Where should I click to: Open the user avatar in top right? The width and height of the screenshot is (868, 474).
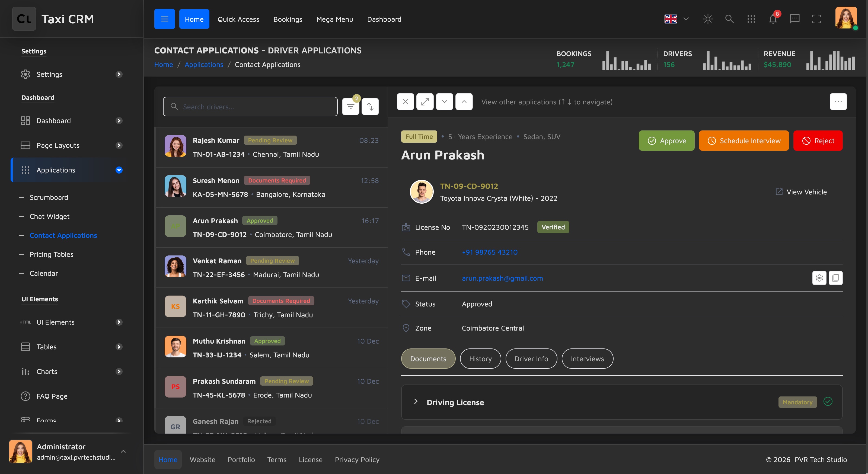[x=846, y=18]
